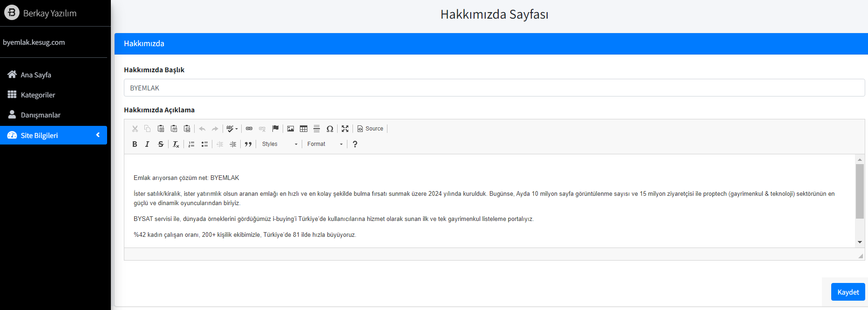Insert numbered list
868x310 pixels.
191,144
